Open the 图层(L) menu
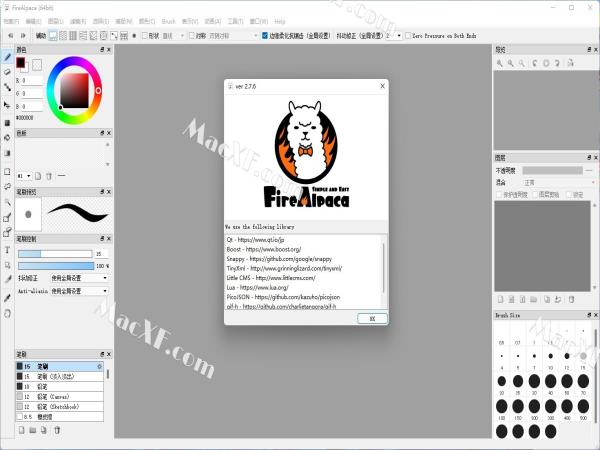600x450 pixels. 56,21
